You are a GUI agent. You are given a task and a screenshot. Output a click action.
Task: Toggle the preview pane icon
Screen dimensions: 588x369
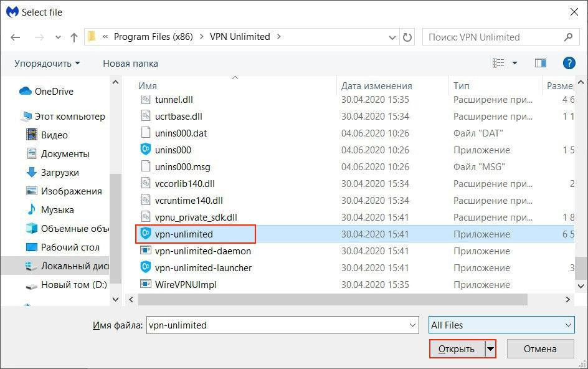(x=540, y=63)
